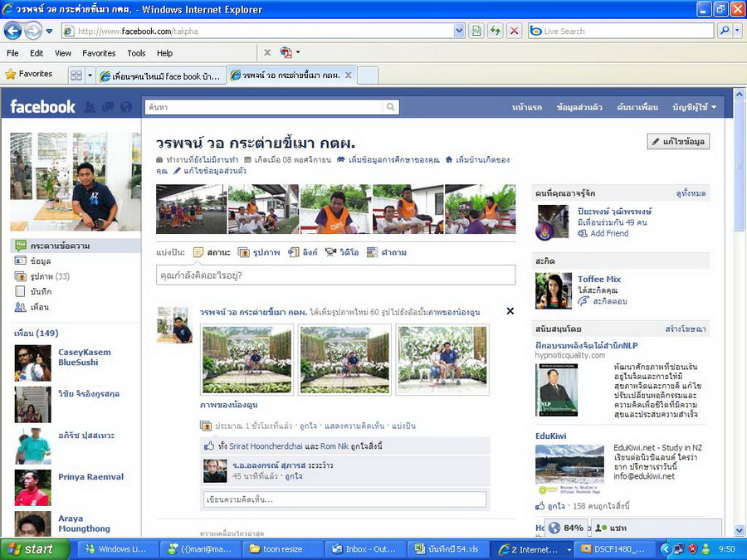Click the Internet Explorer refresh button
The height and width of the screenshot is (560, 747).
click(x=496, y=31)
